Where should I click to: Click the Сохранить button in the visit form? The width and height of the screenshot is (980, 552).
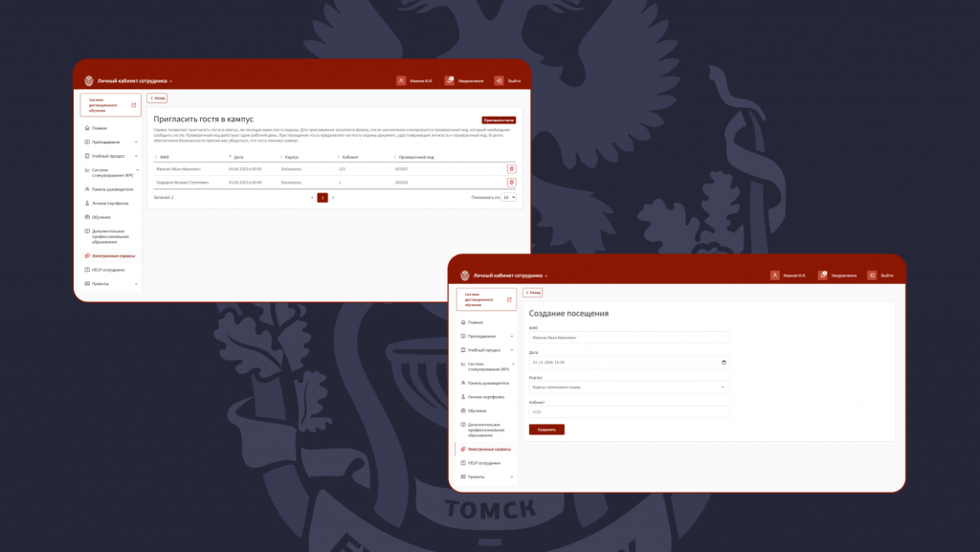point(546,430)
